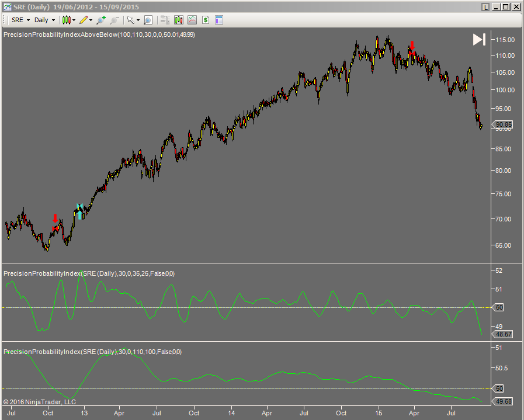Select the pencil drawing tools icon
The image size is (524, 420).
(84, 20)
